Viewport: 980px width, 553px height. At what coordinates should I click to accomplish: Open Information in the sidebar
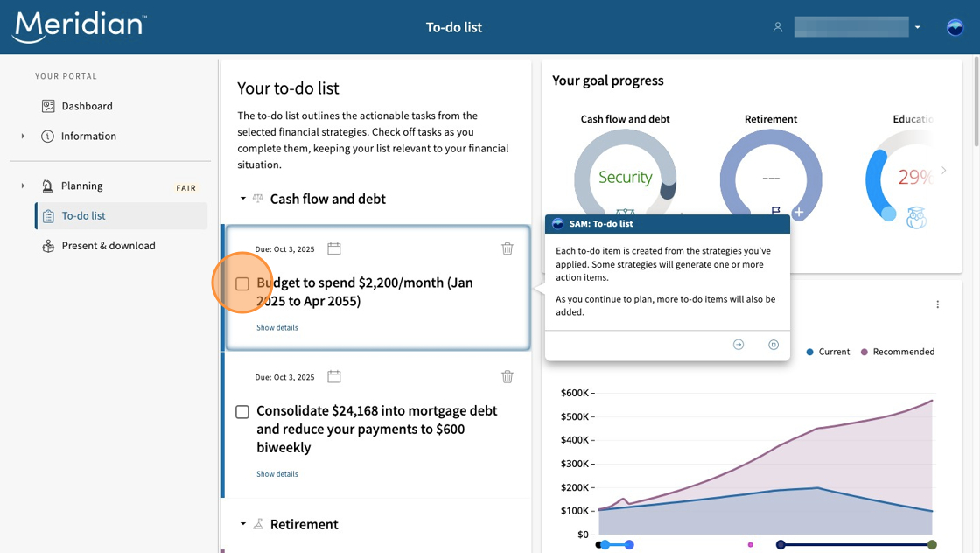88,136
